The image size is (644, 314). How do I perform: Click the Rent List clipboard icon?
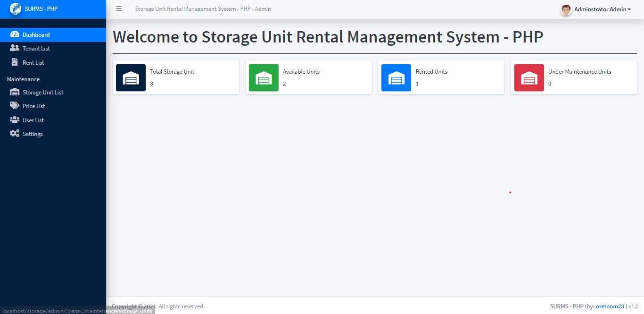tap(14, 62)
